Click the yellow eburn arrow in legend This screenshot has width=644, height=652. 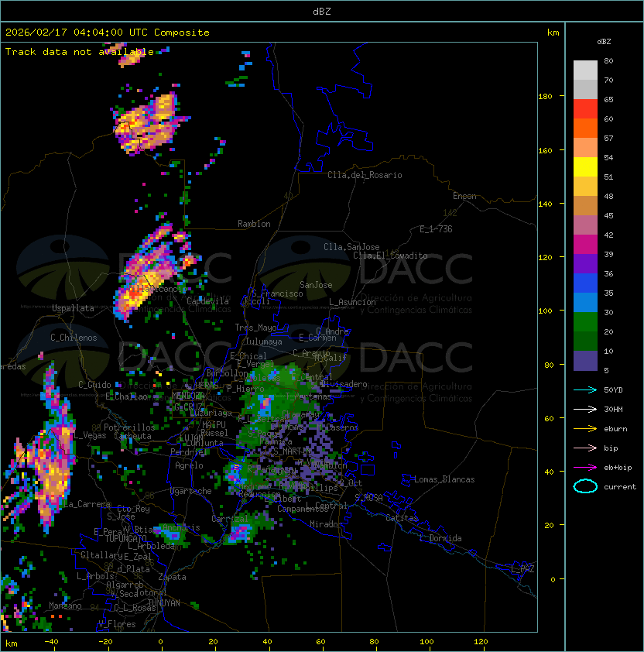[585, 429]
